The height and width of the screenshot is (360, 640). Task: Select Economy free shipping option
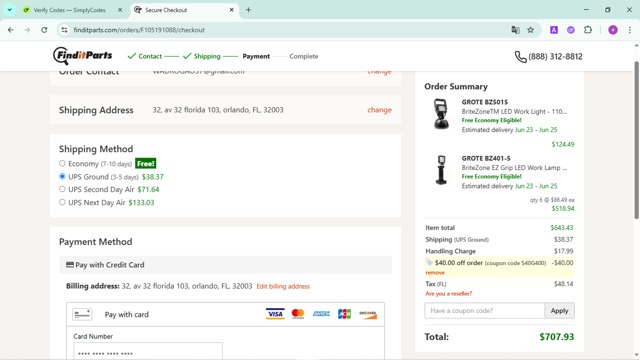(x=62, y=163)
